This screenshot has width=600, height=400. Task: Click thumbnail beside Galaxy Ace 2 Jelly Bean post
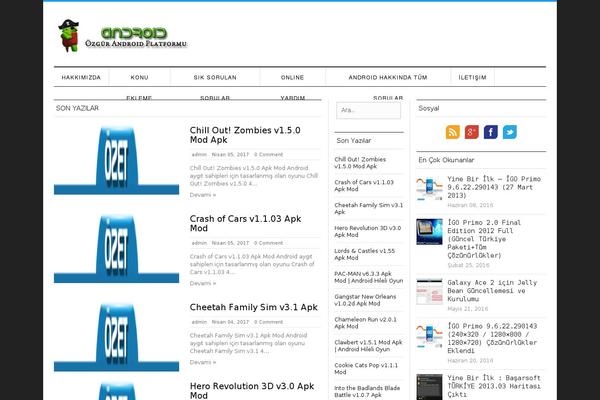point(429,292)
